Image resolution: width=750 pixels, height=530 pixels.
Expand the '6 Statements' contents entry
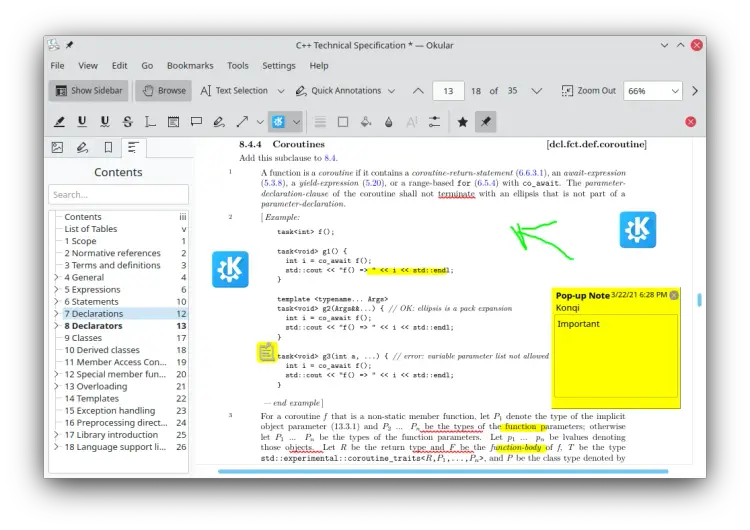tap(56, 301)
